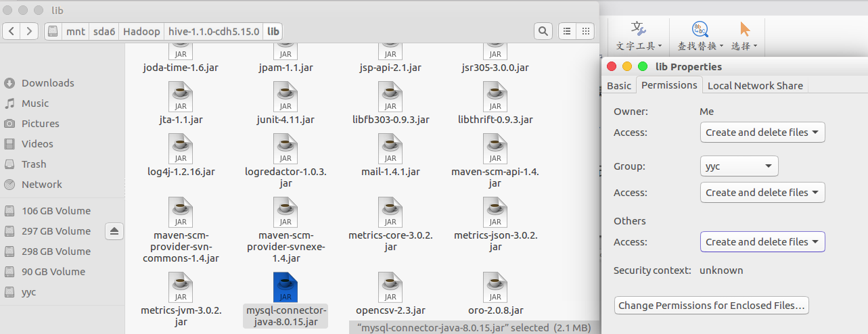Click the lib path bar segment
Image resolution: width=868 pixels, height=334 pixels.
pos(273,31)
